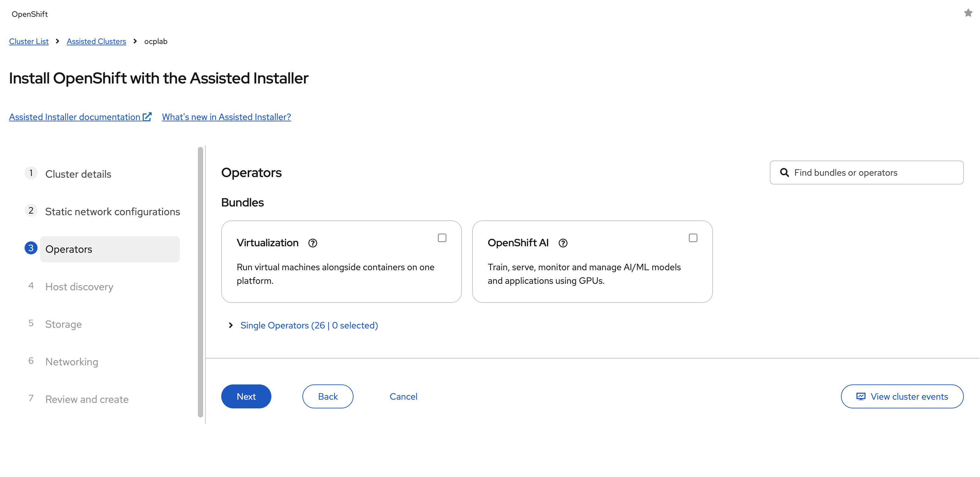Open View cluster events
Screen dimensions: 980x477
click(902, 396)
